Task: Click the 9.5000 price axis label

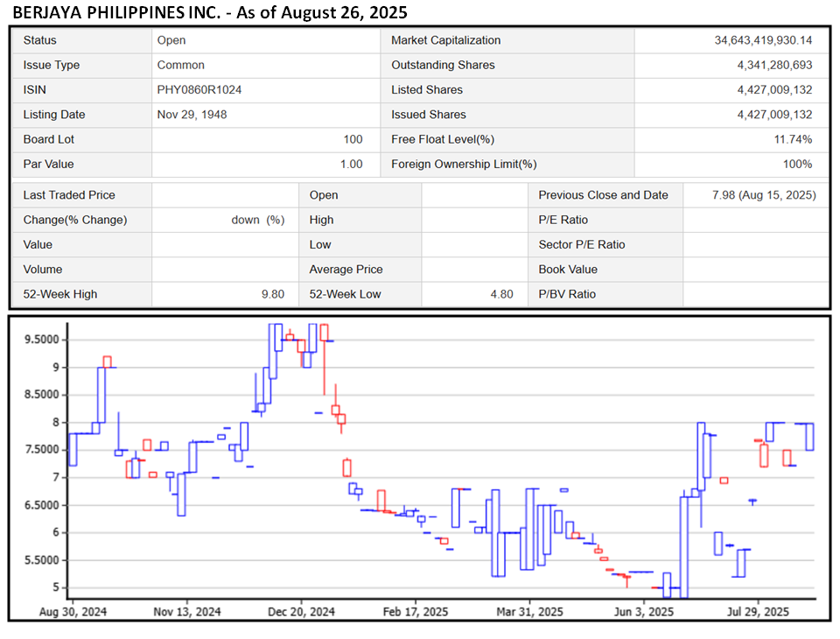Action: tap(41, 340)
